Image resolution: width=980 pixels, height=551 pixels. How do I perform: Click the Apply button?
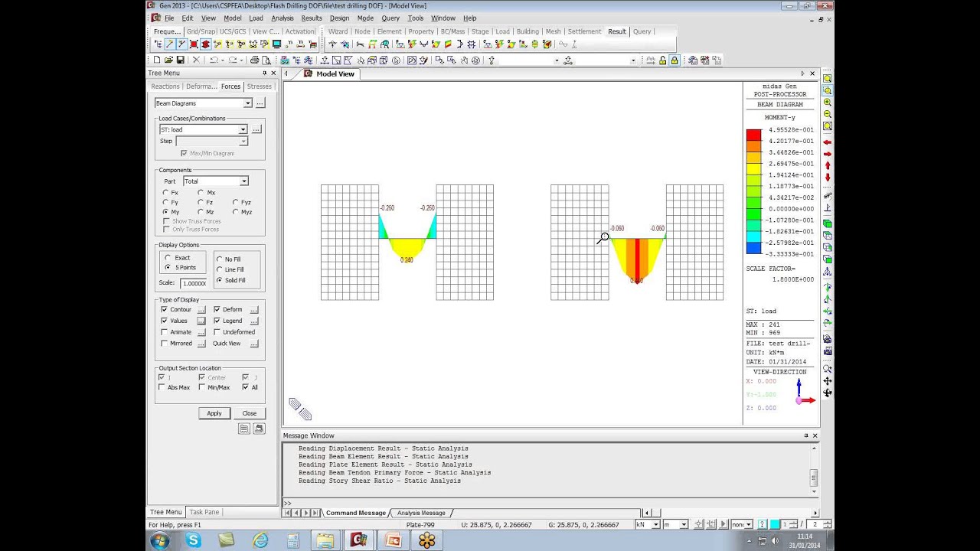214,413
